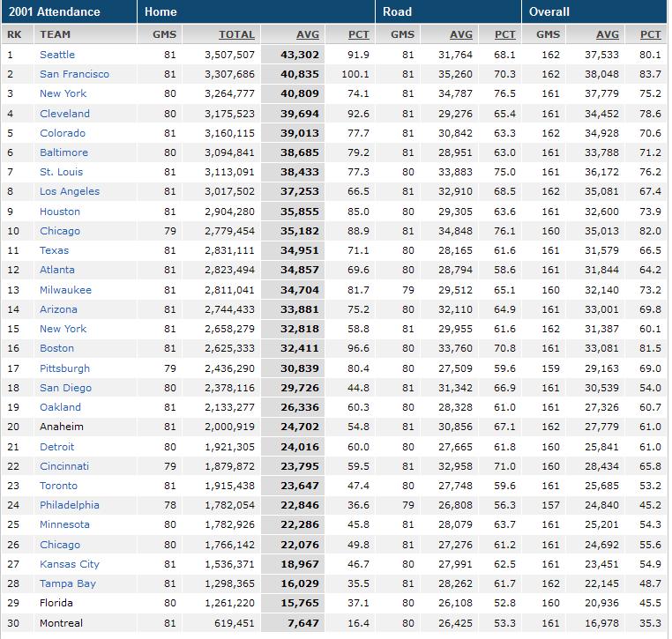Open the Milwaukee team link

click(65, 290)
